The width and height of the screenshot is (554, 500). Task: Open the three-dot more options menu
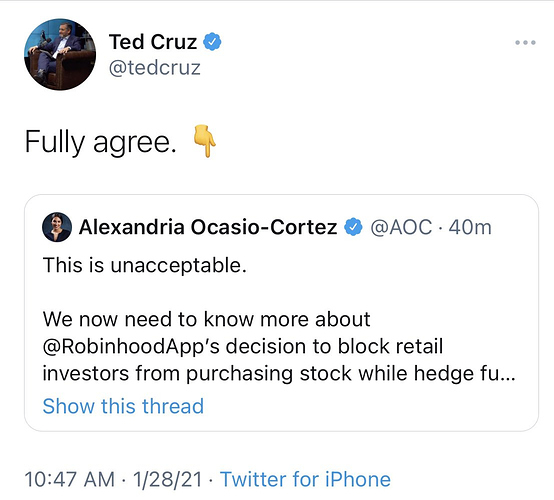[x=525, y=43]
